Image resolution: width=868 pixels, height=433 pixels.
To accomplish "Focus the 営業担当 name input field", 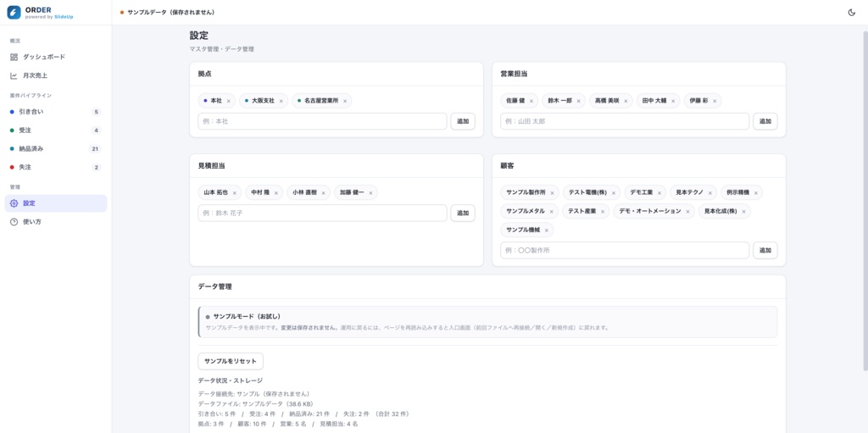I will (625, 121).
